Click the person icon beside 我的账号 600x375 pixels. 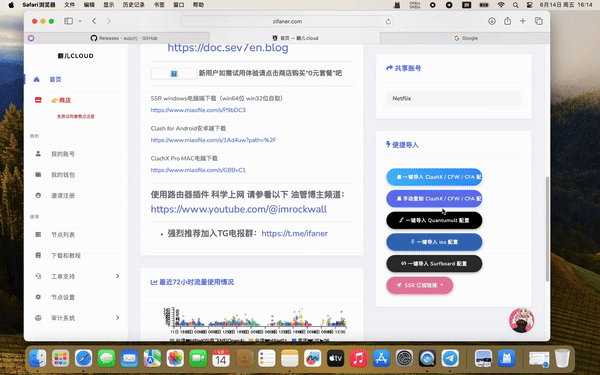pyautogui.click(x=38, y=153)
